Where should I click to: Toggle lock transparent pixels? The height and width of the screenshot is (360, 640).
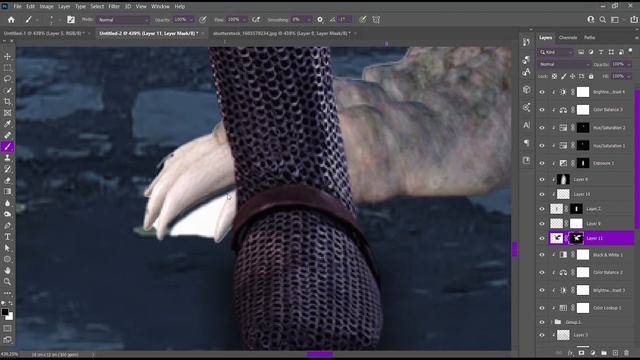(x=554, y=76)
